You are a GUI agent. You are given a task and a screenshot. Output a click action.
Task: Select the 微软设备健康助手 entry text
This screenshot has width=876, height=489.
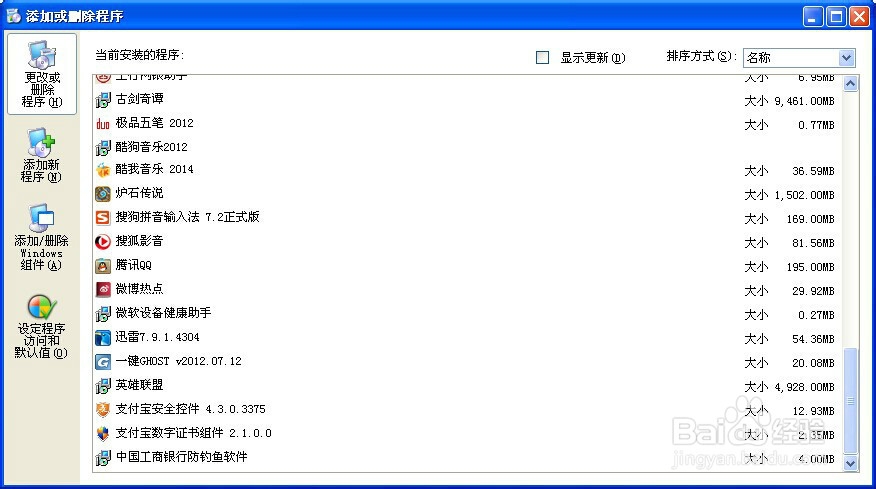pos(163,313)
